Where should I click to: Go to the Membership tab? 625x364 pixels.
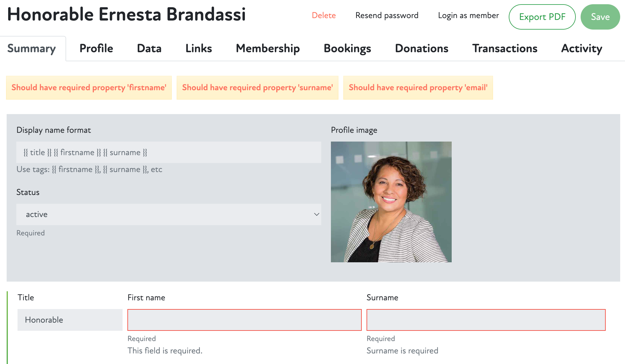[x=268, y=49]
